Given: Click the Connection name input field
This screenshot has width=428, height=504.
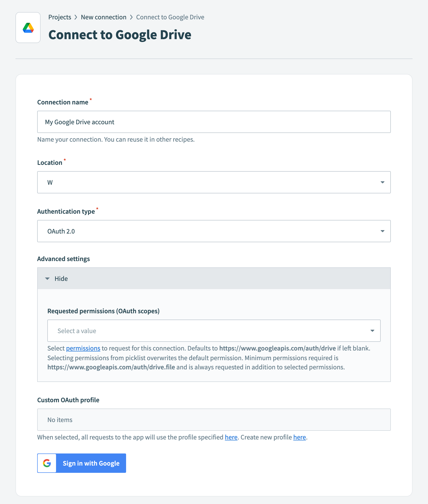Looking at the screenshot, I should pos(214,122).
